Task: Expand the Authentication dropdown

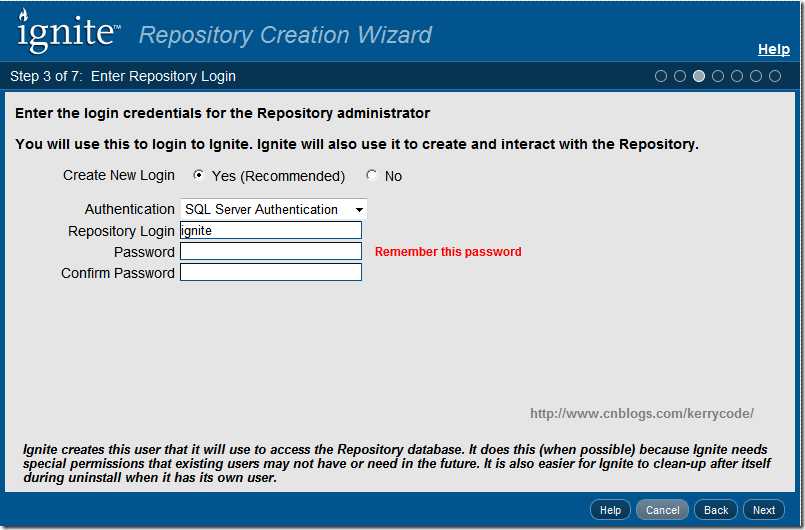Action: pyautogui.click(x=274, y=209)
